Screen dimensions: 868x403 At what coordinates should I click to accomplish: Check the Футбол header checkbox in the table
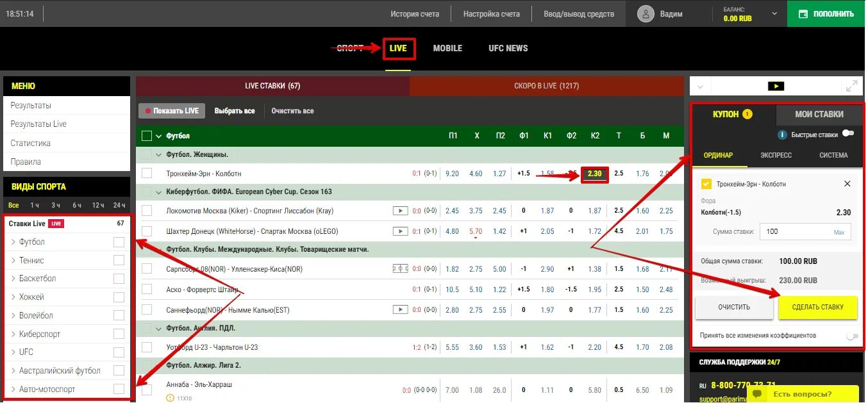coord(147,136)
